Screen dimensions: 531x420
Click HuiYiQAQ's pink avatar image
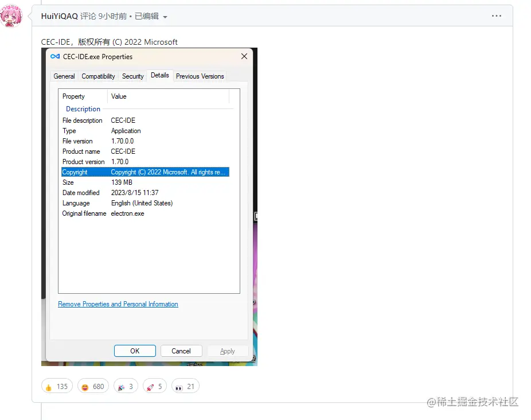(x=11, y=16)
